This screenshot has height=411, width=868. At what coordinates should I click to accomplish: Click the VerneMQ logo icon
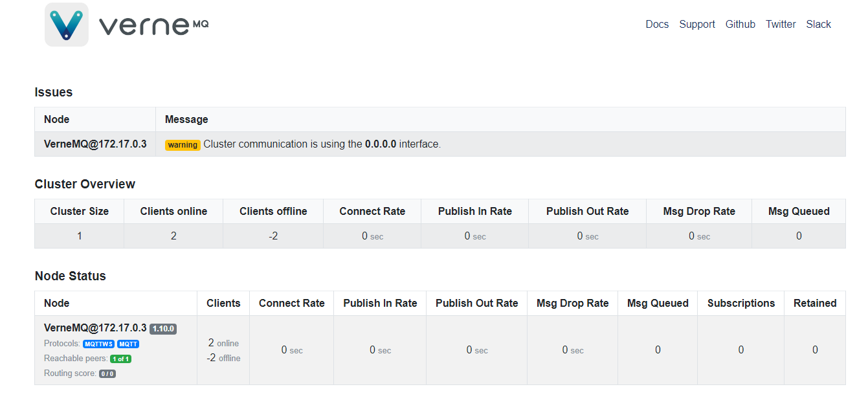coord(67,25)
